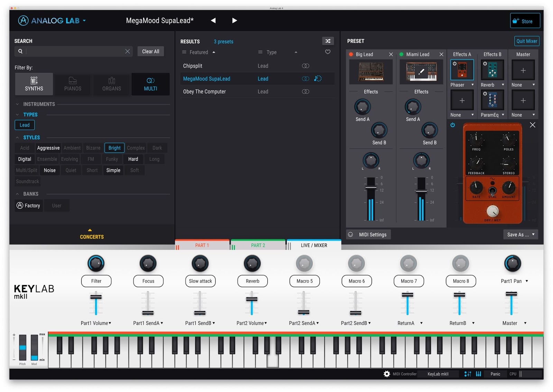
Task: Toggle the Bright style filter
Action: (114, 148)
